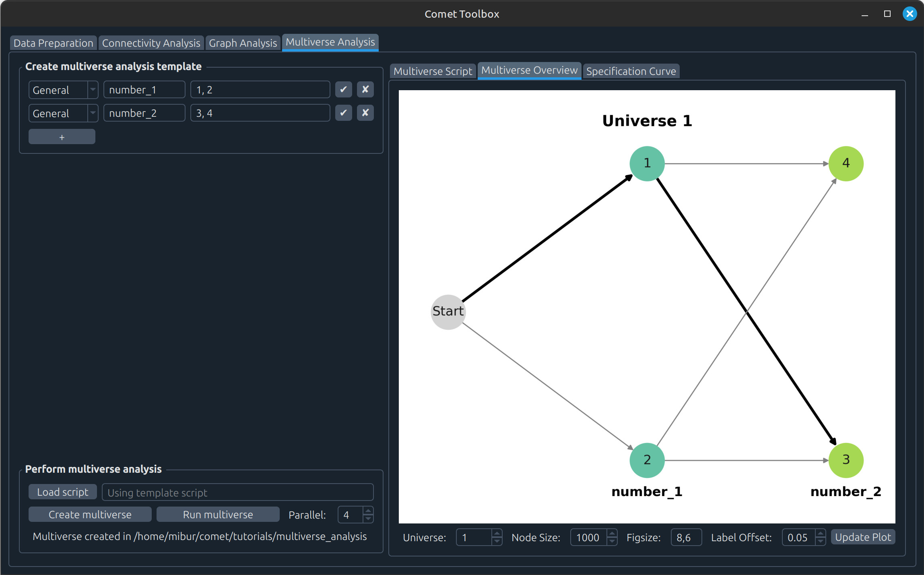Screen dimensions: 924x575
Task: Increment the Universe number
Action: coord(497,534)
